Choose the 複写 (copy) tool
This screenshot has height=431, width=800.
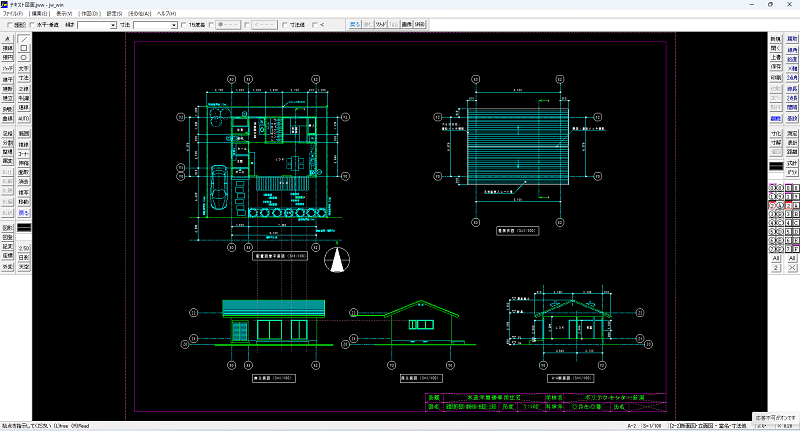[23, 193]
